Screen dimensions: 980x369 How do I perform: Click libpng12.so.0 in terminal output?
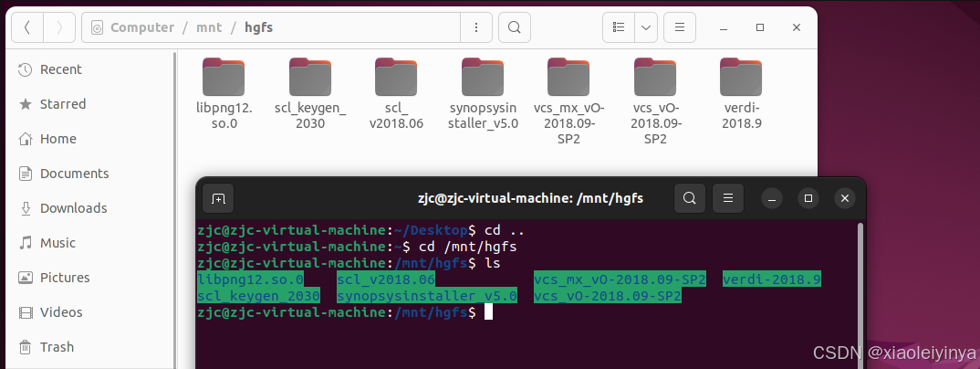point(251,279)
